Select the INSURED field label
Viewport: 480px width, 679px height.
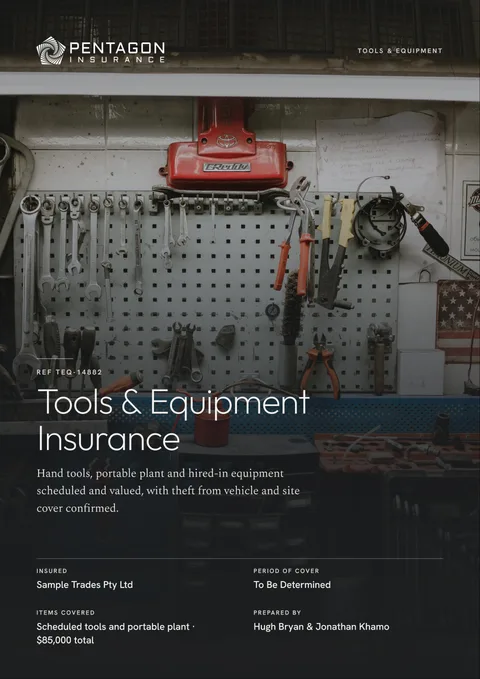point(52,571)
